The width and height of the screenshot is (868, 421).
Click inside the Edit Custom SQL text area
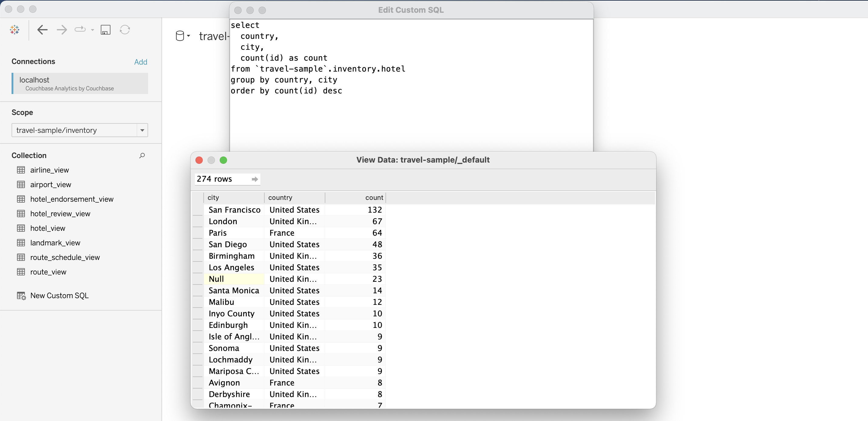click(x=411, y=85)
